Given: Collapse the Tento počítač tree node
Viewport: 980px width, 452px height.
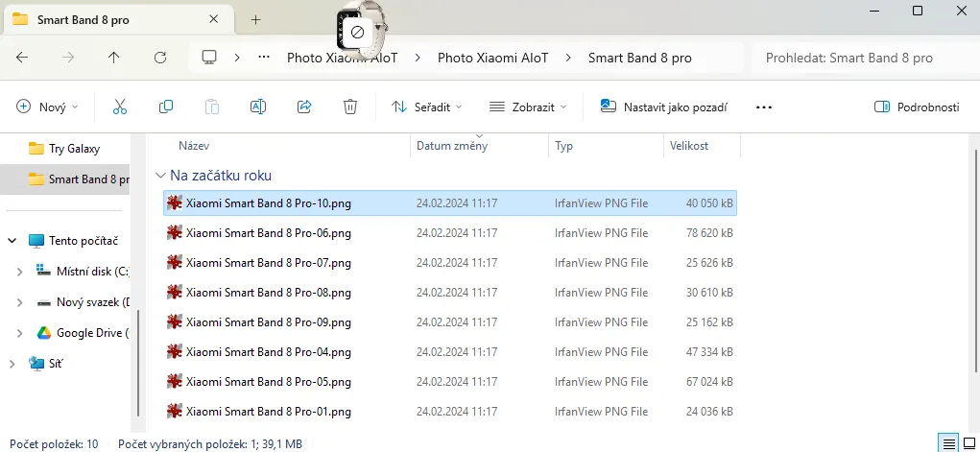Looking at the screenshot, I should [x=12, y=241].
